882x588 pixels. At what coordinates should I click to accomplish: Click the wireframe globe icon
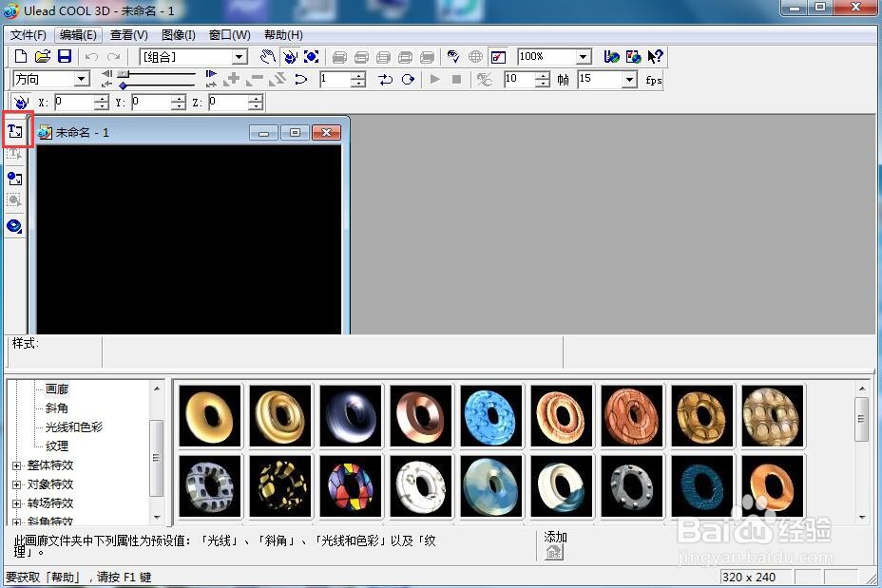tap(475, 56)
